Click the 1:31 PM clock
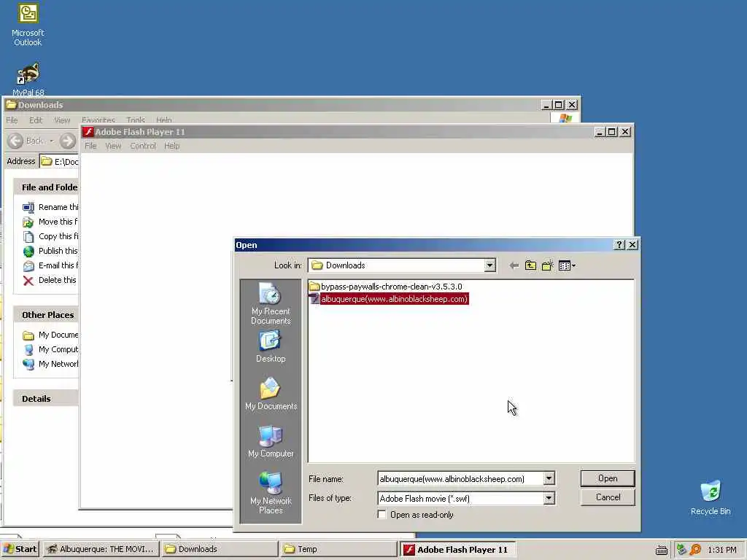This screenshot has height=560, width=747. 722,550
